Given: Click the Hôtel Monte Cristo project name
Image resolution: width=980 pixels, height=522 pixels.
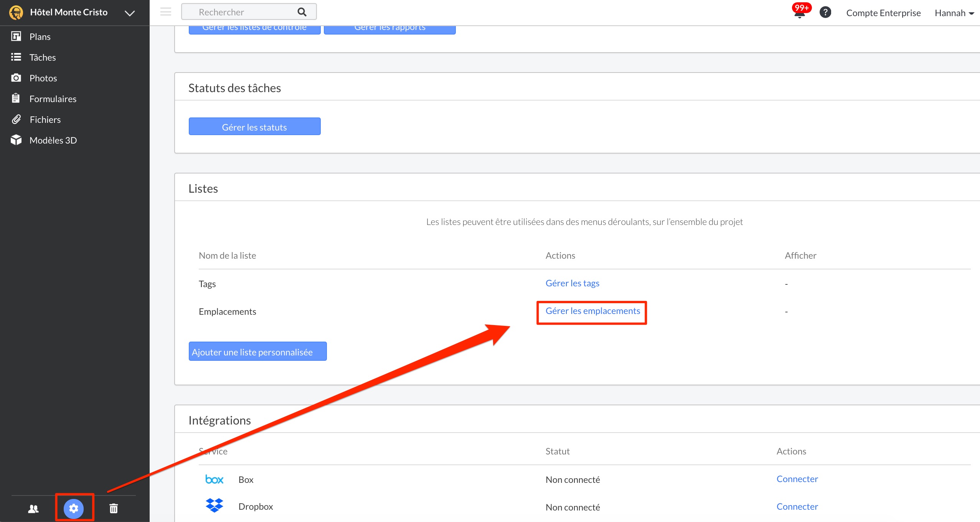Looking at the screenshot, I should click(69, 12).
